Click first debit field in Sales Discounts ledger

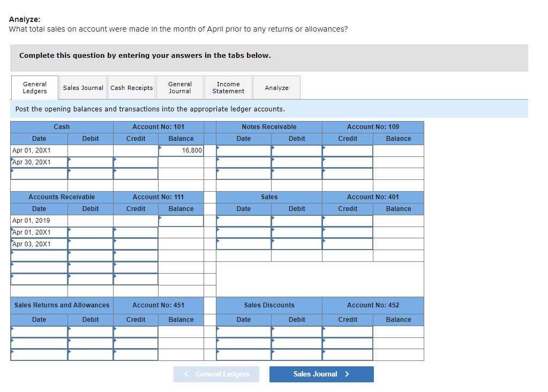(x=297, y=331)
